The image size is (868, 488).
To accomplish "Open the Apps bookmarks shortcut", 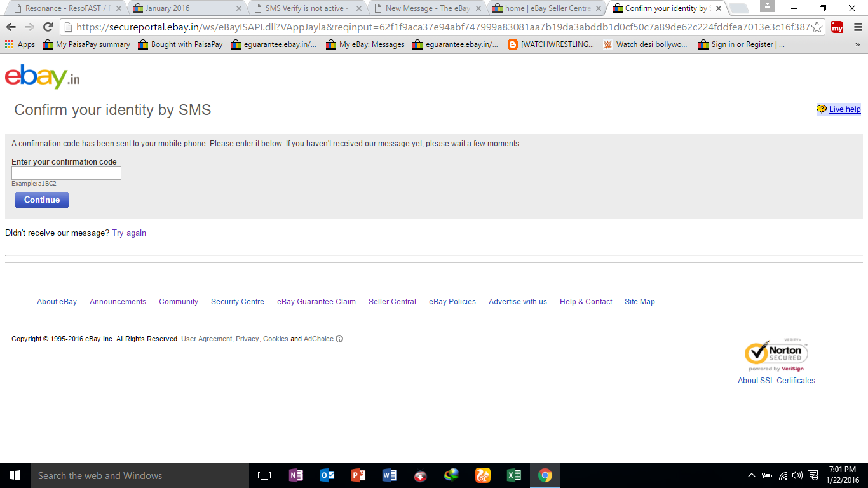I will [x=20, y=44].
